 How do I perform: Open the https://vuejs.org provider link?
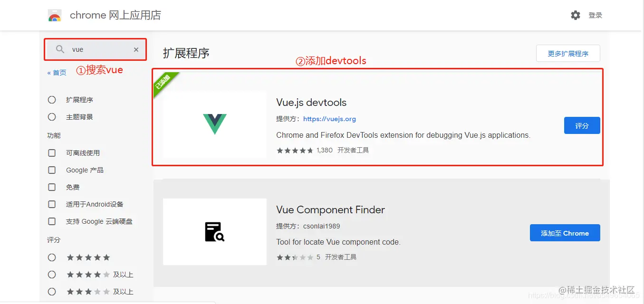[x=329, y=119]
